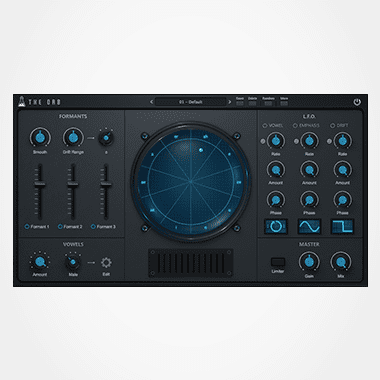Click the Save preset button
The width and height of the screenshot is (380, 380).
(x=240, y=103)
